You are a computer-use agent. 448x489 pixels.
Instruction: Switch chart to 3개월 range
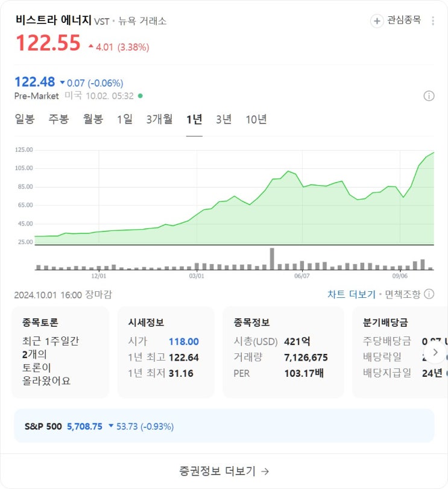159,119
